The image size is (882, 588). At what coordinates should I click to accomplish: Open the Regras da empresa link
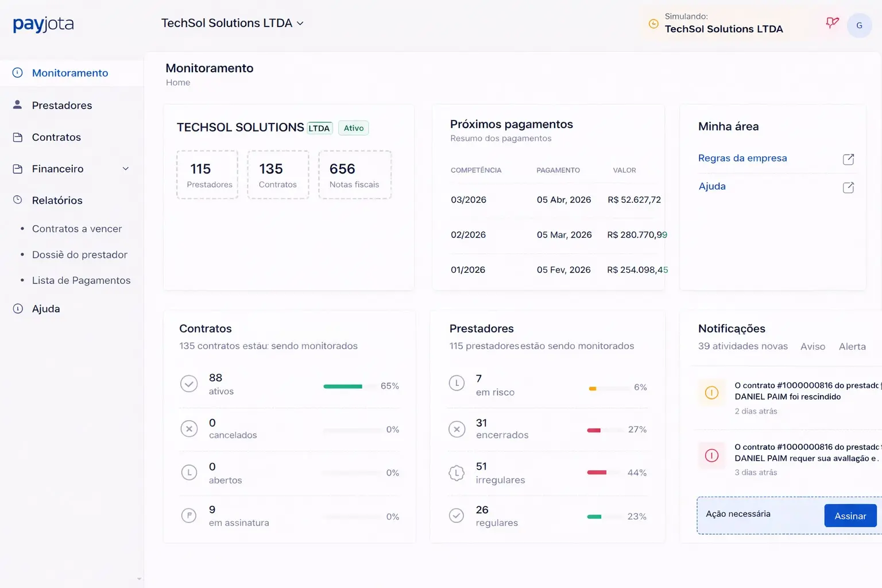pyautogui.click(x=742, y=158)
